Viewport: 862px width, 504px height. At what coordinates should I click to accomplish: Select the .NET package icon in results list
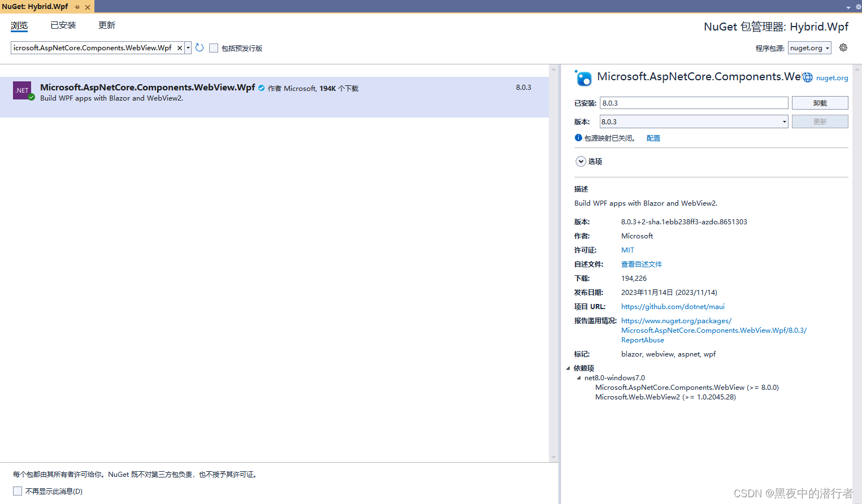pyautogui.click(x=22, y=90)
